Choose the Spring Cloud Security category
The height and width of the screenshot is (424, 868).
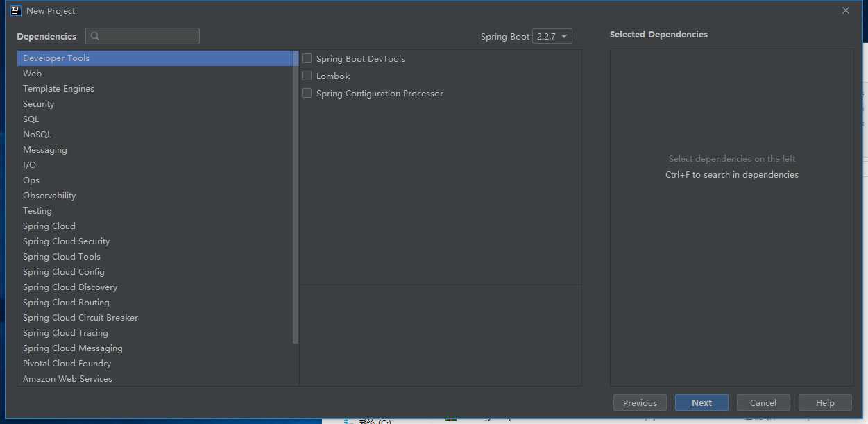[155, 241]
